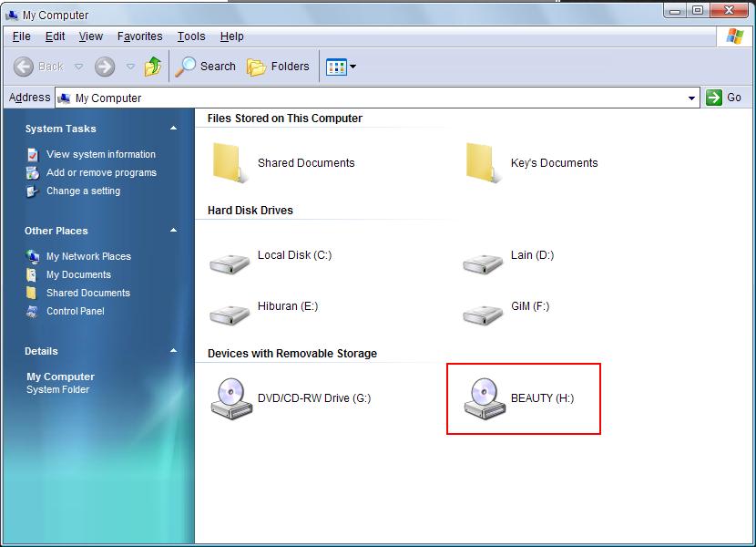The height and width of the screenshot is (547, 756).
Task: Collapse the System Tasks section
Action: (x=174, y=129)
